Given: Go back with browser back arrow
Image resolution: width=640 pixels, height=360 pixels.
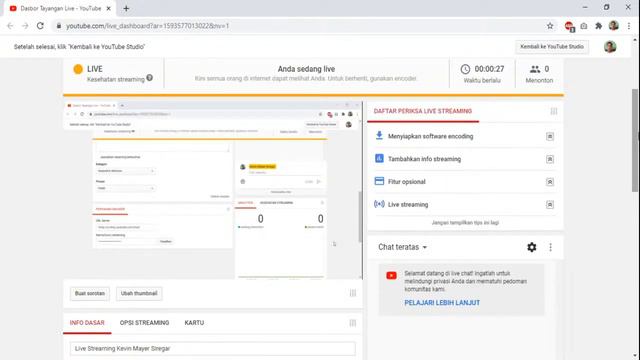Looking at the screenshot, I should point(10,26).
